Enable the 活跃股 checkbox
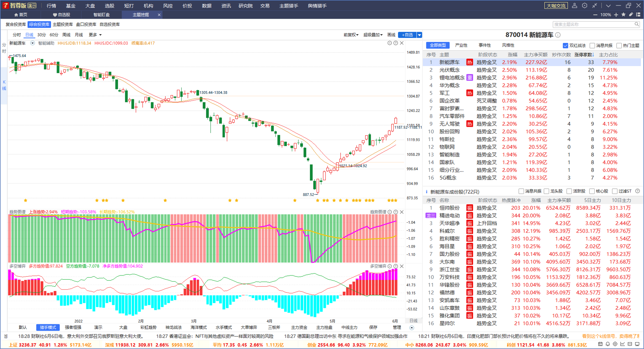Viewport: 644px width, 349px height. coord(569,191)
